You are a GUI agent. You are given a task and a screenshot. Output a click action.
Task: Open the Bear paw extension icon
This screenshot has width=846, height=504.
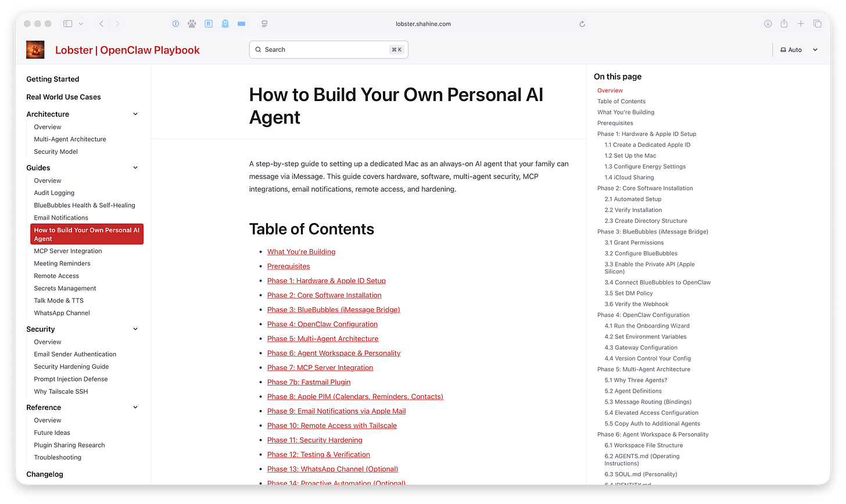(192, 24)
